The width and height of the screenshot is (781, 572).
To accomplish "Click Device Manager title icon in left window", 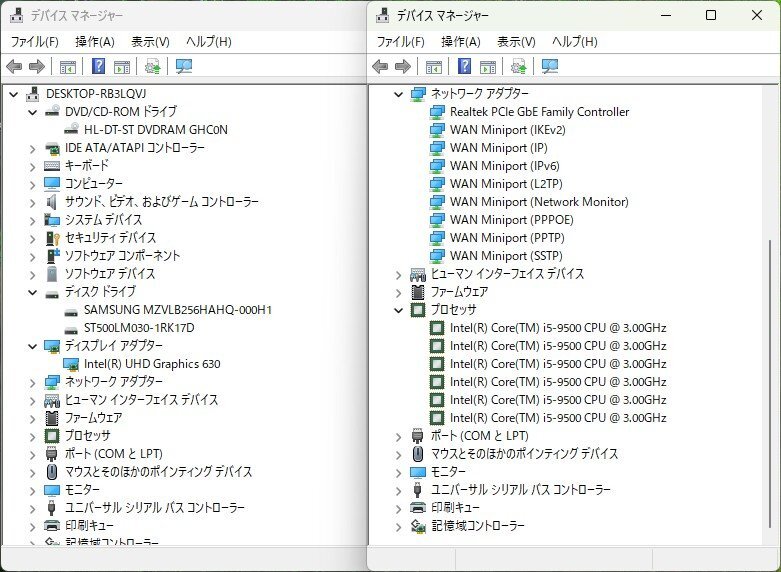I will tap(16, 15).
